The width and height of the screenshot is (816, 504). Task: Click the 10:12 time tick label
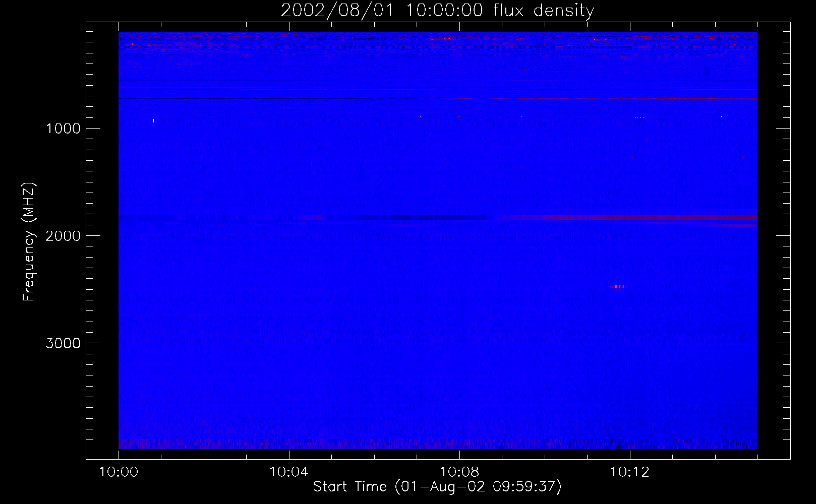click(x=630, y=472)
